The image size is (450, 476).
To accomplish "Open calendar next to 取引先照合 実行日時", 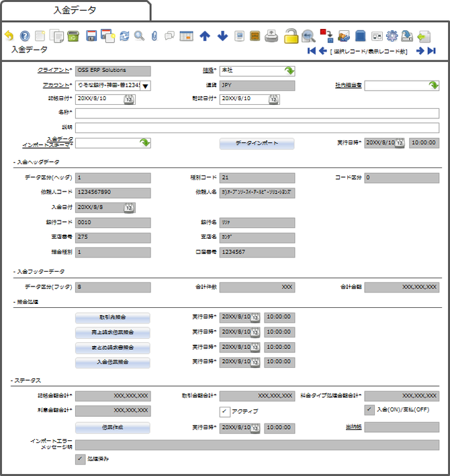I will 255,317.
